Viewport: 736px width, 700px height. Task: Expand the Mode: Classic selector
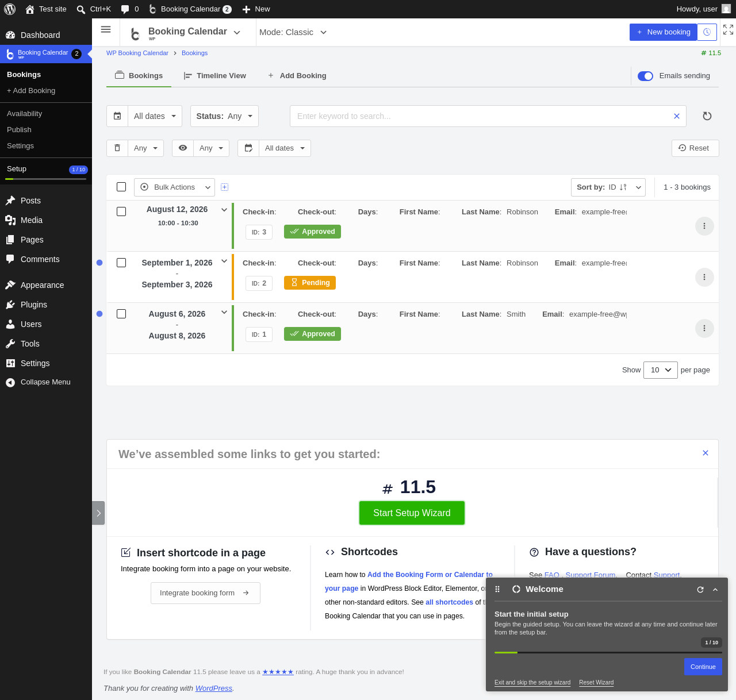click(293, 32)
